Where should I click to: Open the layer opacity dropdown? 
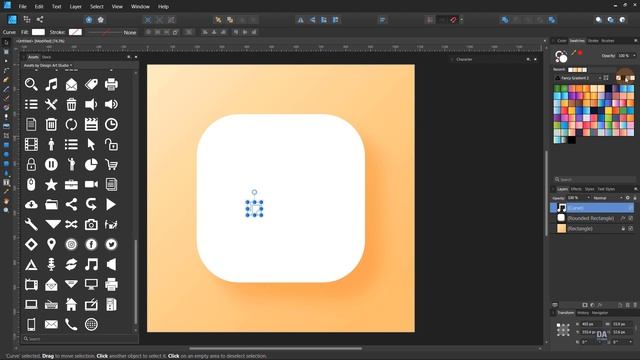pyautogui.click(x=588, y=198)
